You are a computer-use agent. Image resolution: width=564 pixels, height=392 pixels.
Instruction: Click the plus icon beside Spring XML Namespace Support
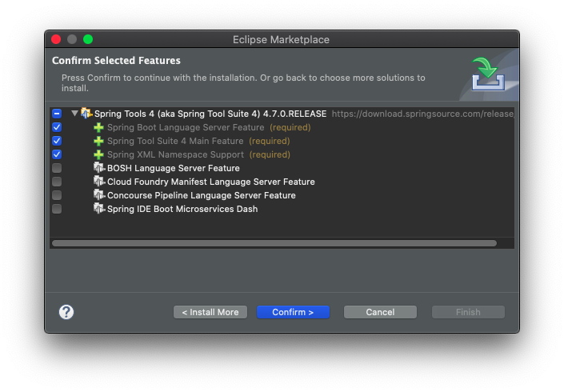98,154
